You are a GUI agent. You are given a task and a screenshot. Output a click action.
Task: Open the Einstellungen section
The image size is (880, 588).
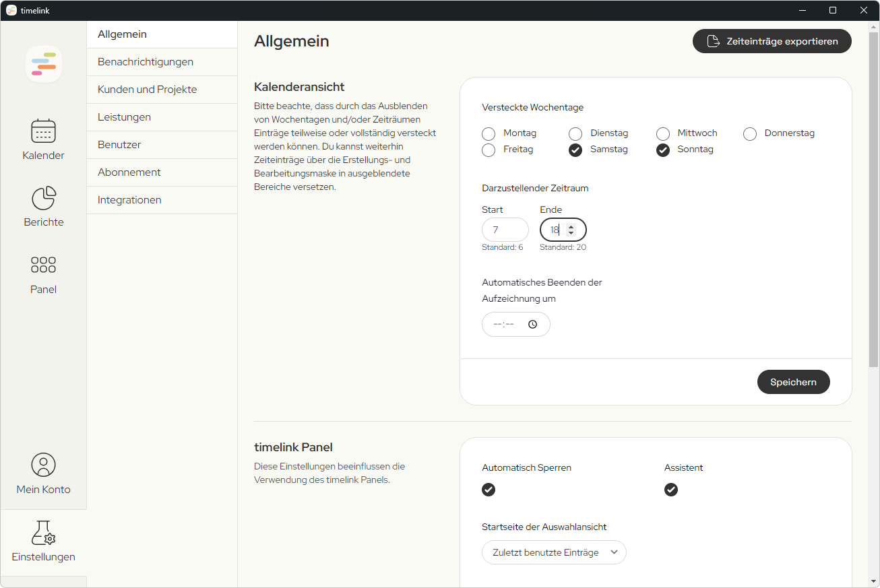43,541
